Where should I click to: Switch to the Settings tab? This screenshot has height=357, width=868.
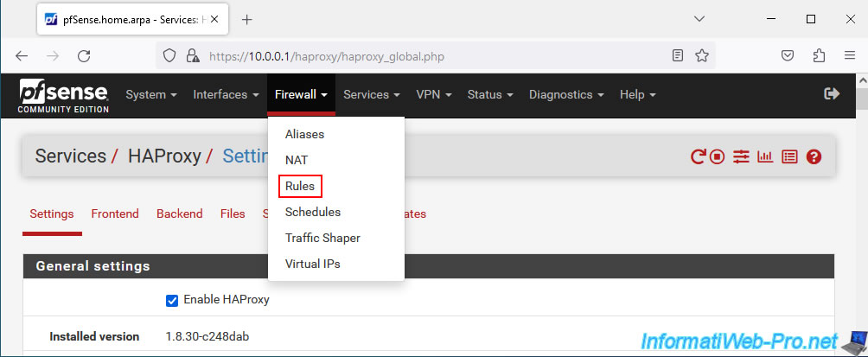[x=52, y=214]
